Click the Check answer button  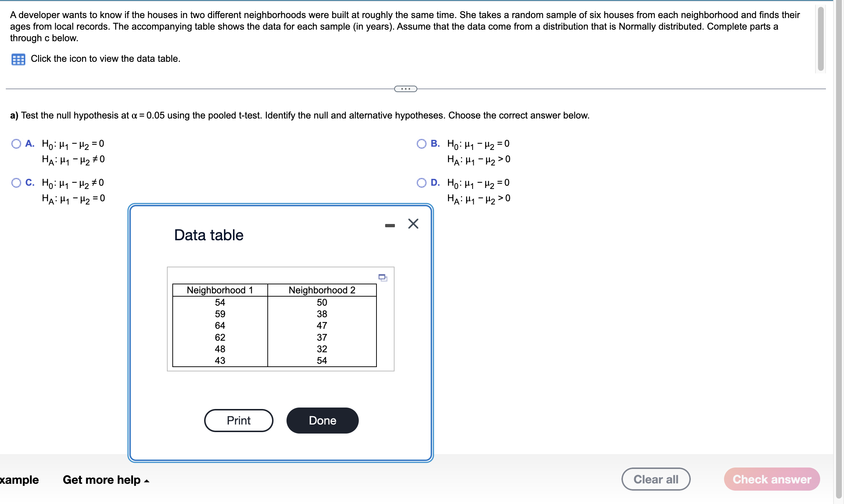coord(772,479)
